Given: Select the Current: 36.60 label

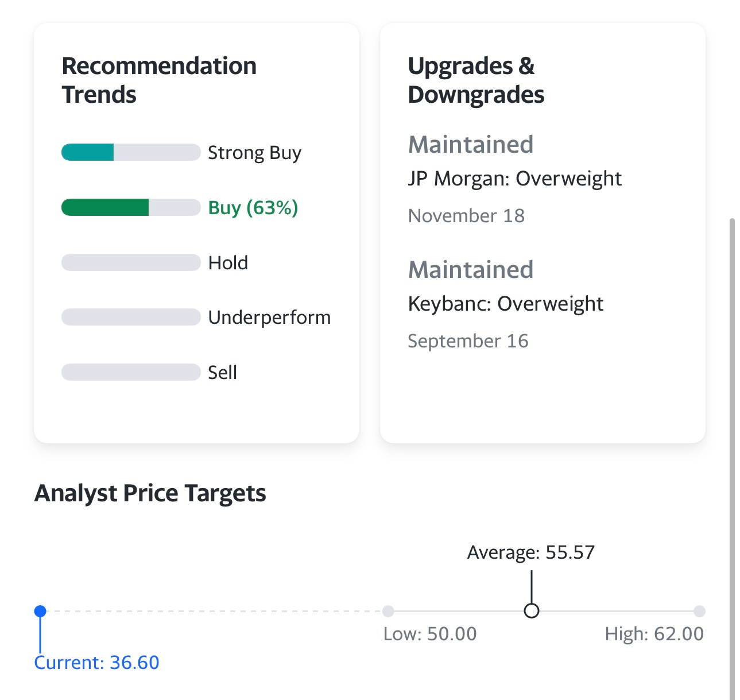Looking at the screenshot, I should click(96, 663).
